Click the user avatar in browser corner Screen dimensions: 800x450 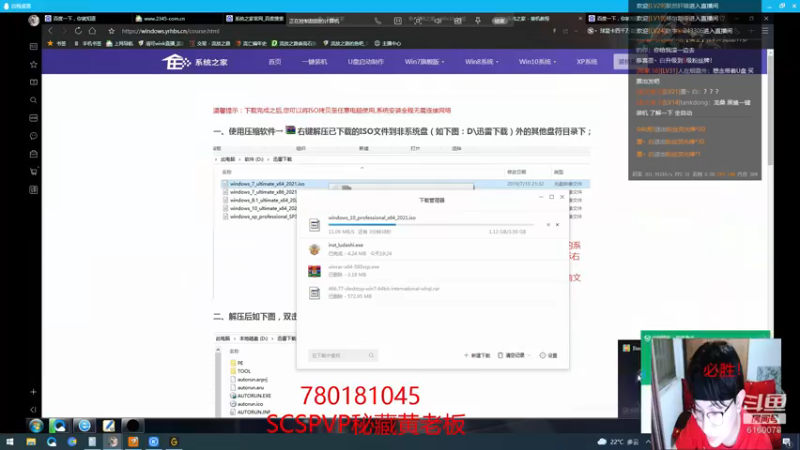coord(34,20)
